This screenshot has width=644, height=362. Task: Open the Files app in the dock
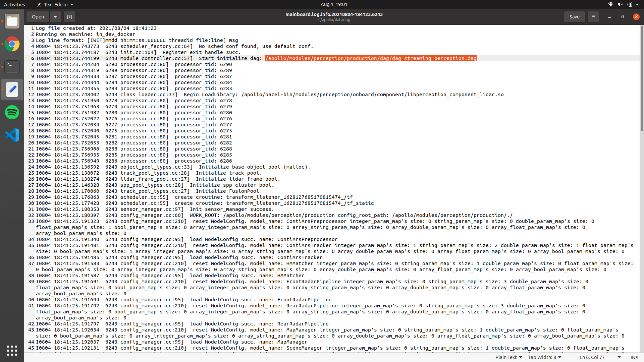[12, 21]
